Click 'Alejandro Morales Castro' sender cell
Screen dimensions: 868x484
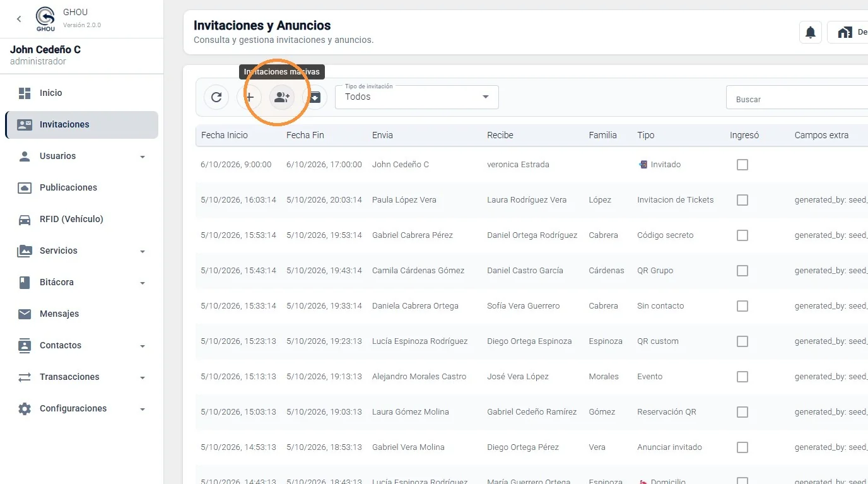click(419, 377)
